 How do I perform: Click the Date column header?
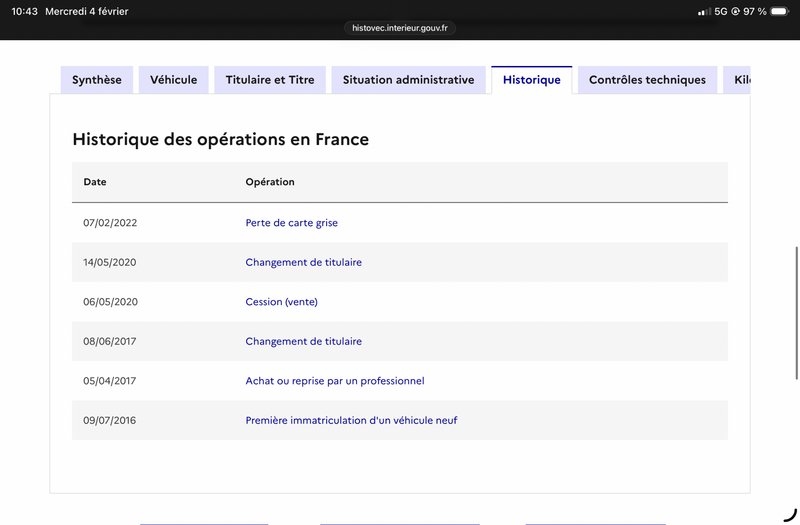pyautogui.click(x=95, y=182)
